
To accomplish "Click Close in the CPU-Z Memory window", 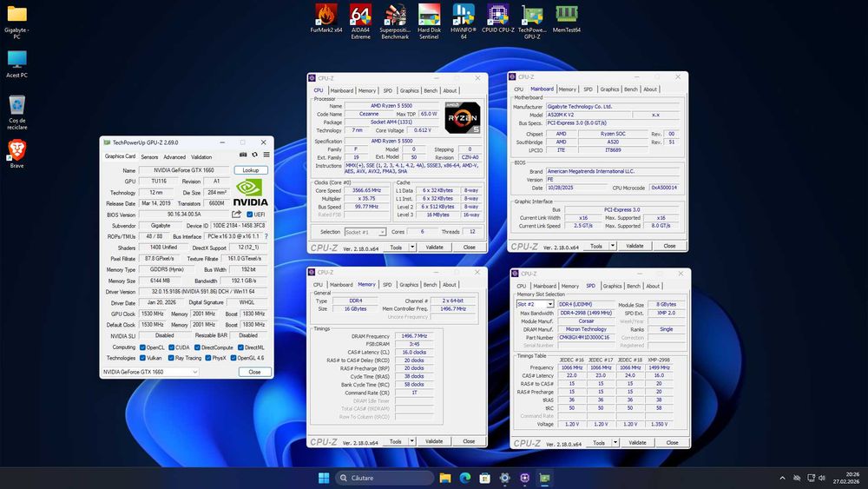I will tap(469, 441).
